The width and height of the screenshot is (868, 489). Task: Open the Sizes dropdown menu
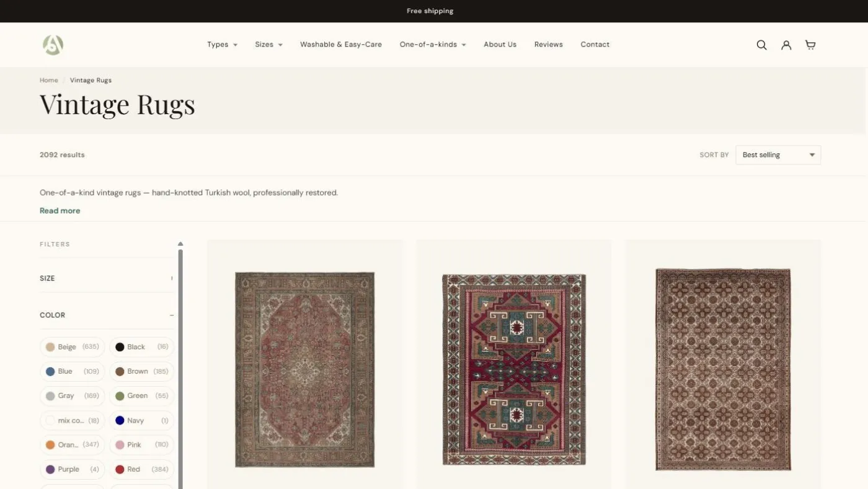click(268, 45)
